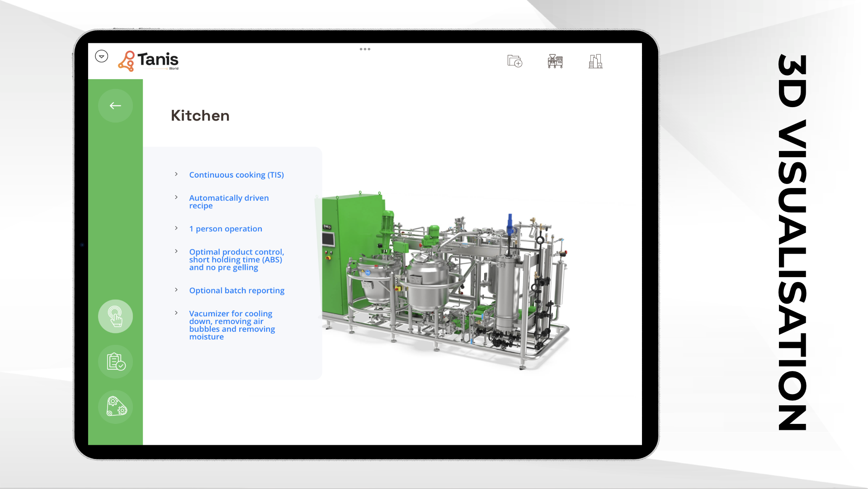Open the clipboard checklist icon
The width and height of the screenshot is (868, 489).
[x=115, y=362]
